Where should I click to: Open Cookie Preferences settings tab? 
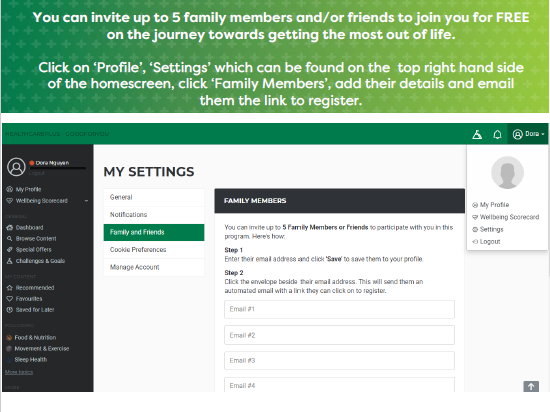[x=154, y=250]
